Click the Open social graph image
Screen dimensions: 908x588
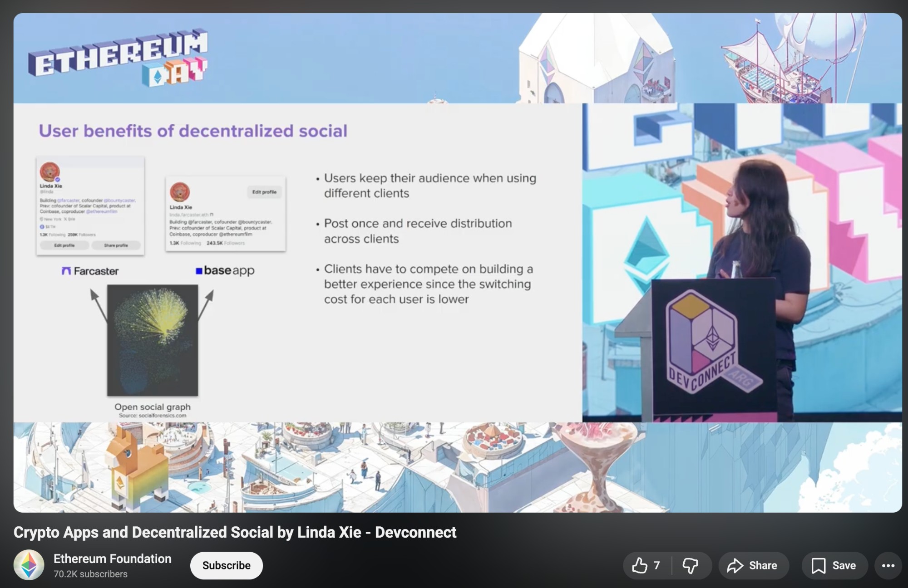point(153,340)
